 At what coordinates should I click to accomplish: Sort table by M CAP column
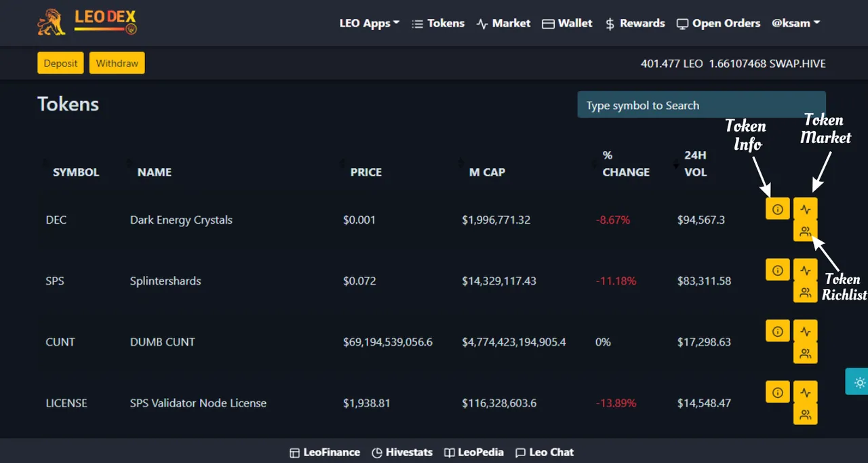(487, 172)
